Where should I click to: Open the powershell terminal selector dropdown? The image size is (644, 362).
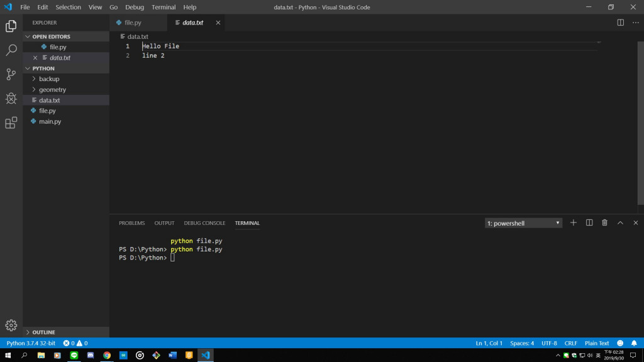coord(523,223)
